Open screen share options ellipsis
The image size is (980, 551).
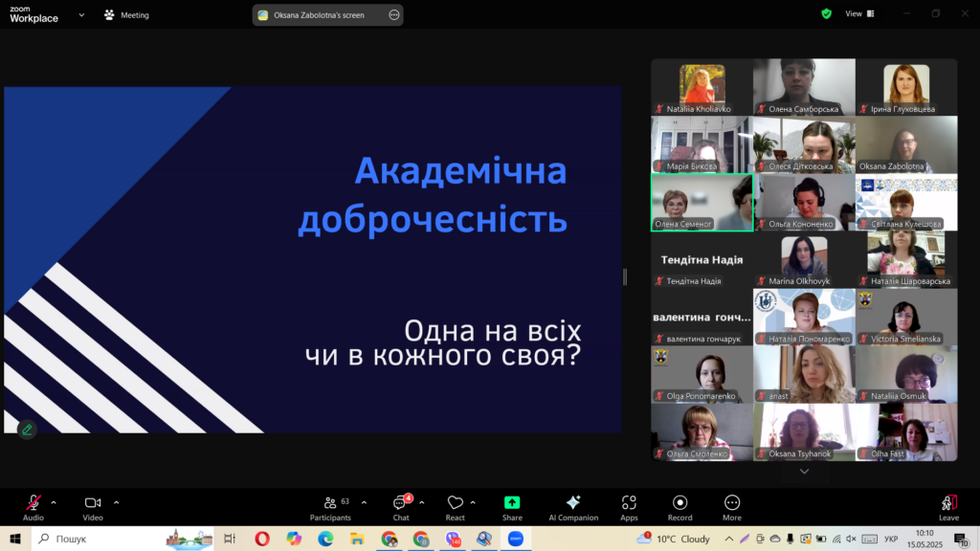pyautogui.click(x=393, y=15)
